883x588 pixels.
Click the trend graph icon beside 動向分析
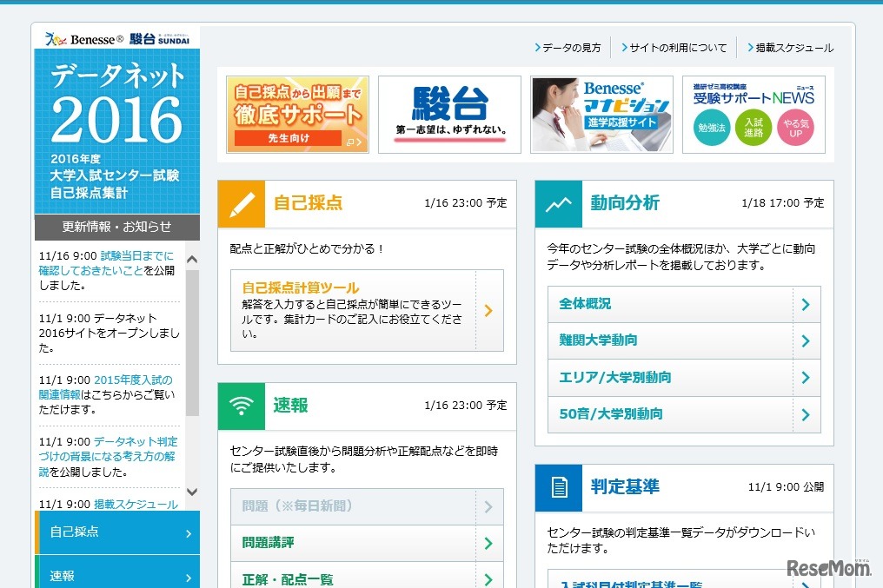558,203
